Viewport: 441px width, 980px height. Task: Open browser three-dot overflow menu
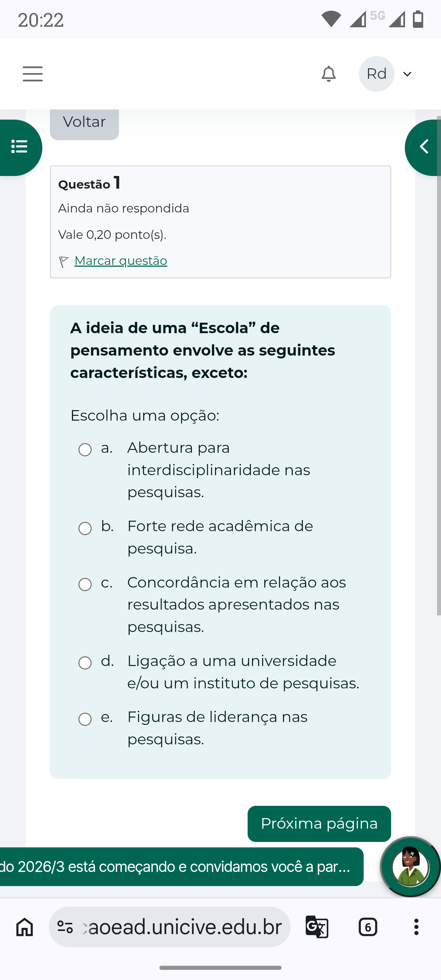pyautogui.click(x=416, y=927)
